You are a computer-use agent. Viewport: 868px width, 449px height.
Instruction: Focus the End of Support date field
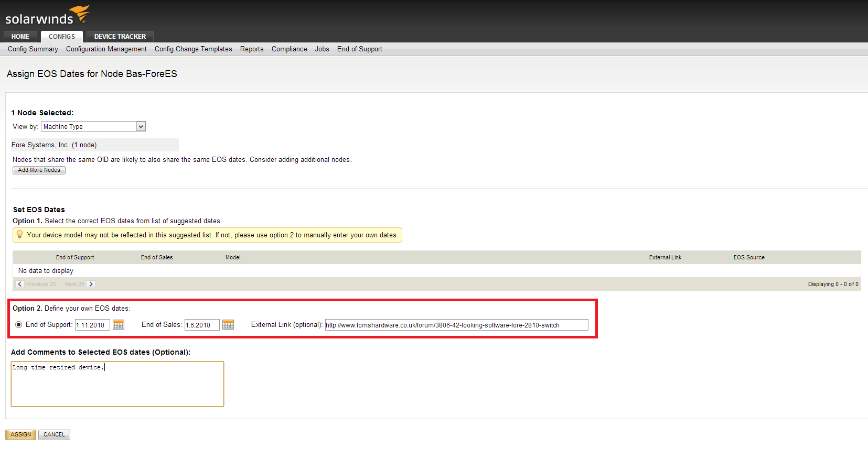tap(92, 325)
